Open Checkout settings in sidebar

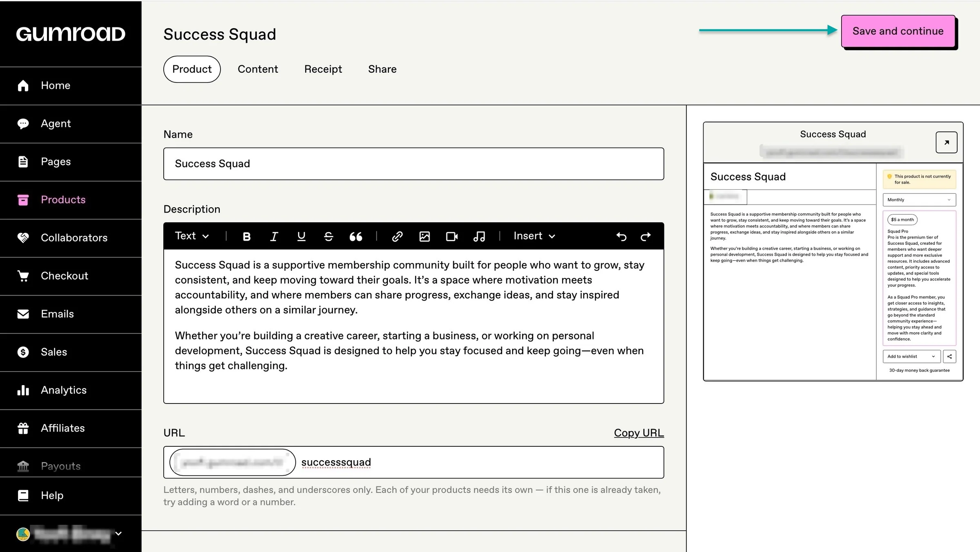click(71, 276)
